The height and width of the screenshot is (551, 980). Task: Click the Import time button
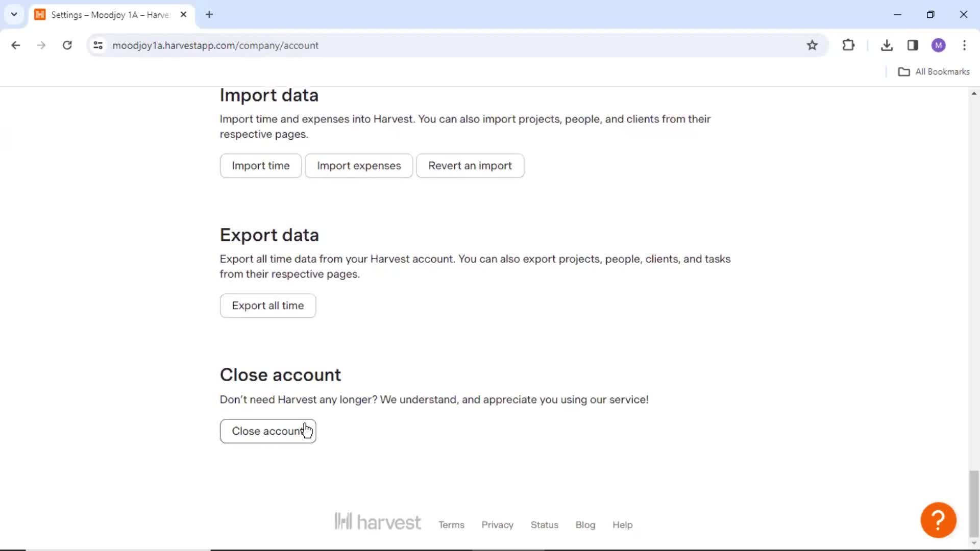(x=260, y=165)
